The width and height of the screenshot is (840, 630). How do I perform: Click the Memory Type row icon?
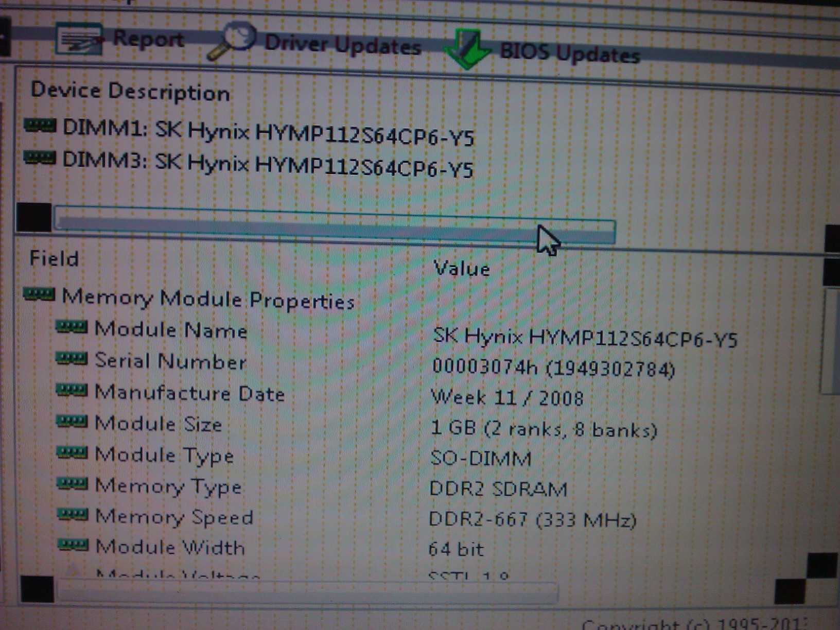click(73, 483)
